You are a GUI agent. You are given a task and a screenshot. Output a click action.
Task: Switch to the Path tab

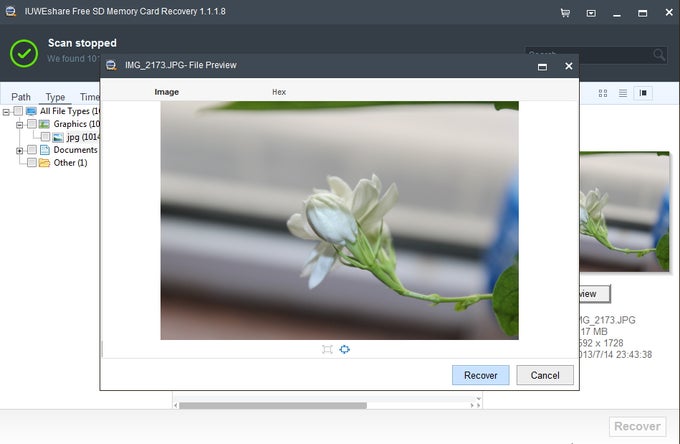(21, 97)
